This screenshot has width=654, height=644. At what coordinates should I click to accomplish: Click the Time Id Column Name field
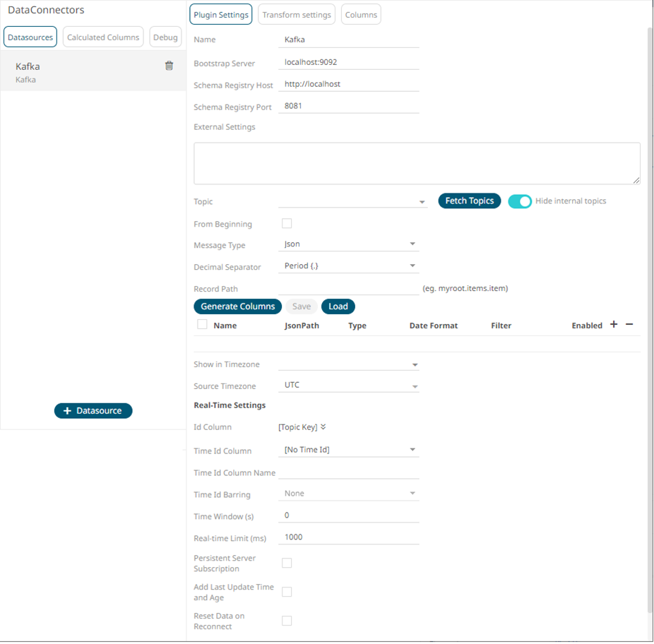click(x=349, y=472)
